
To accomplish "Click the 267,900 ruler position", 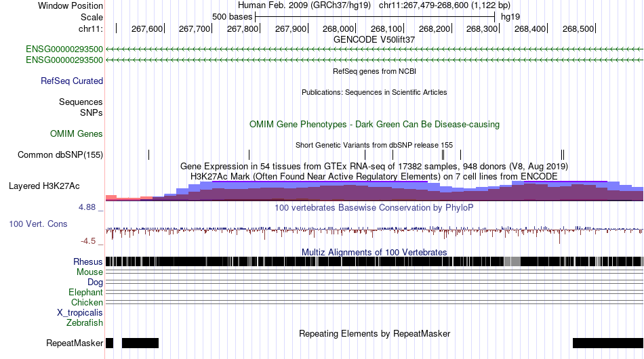I will (x=291, y=28).
